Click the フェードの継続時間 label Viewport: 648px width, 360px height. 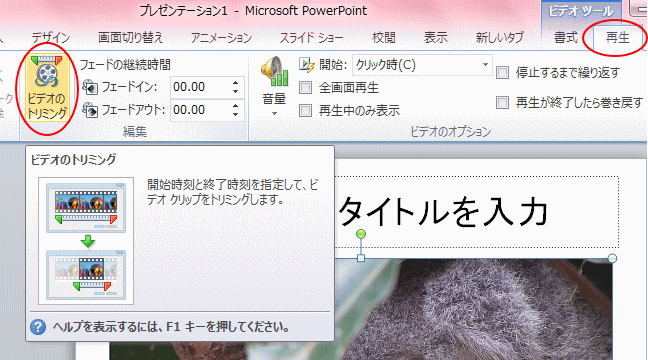(125, 65)
